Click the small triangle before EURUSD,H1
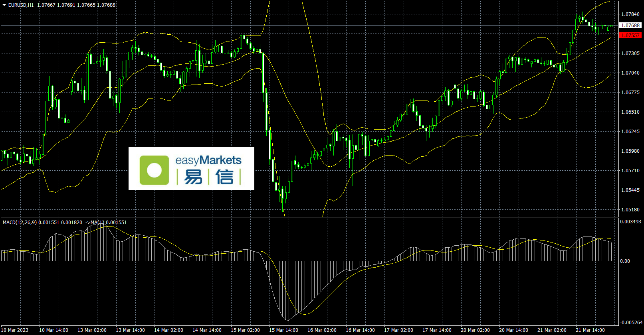The width and height of the screenshot is (644, 335). coord(4,5)
